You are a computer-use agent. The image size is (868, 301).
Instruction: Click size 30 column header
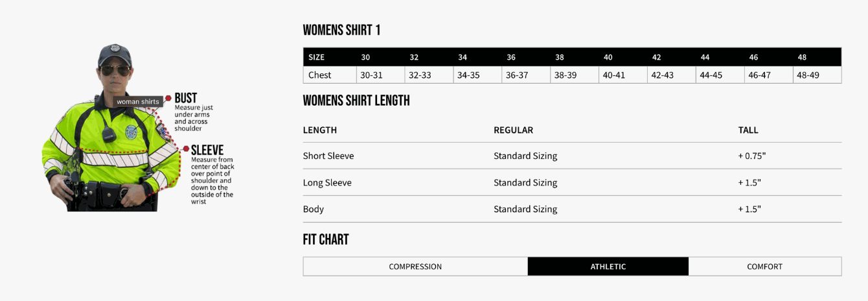click(365, 57)
